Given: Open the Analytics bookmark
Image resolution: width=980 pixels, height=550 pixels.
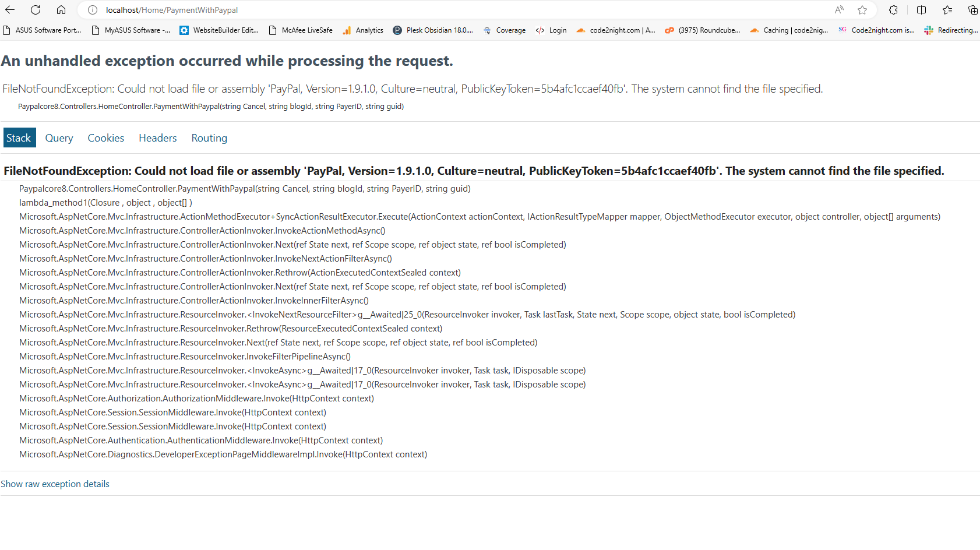Looking at the screenshot, I should click(362, 30).
